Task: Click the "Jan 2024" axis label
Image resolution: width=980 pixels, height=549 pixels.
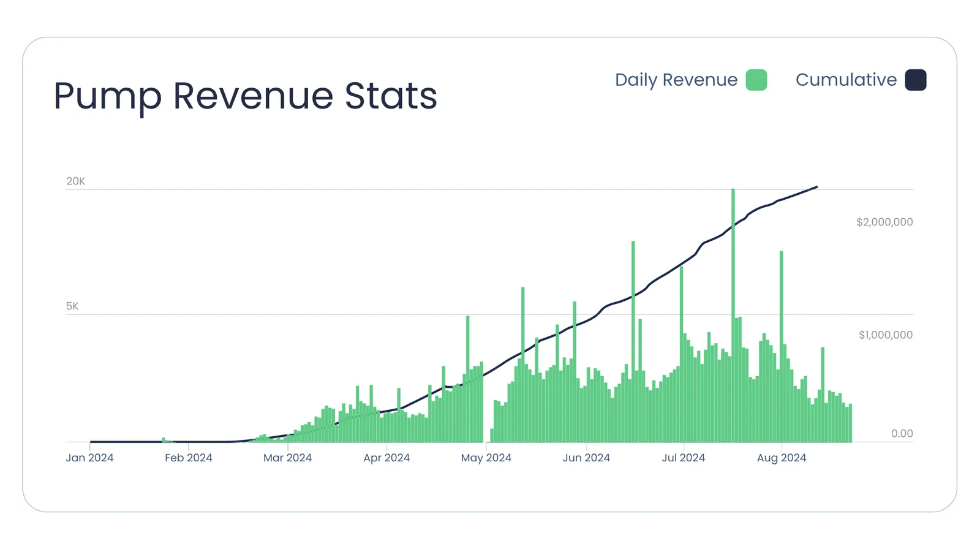Action: 89,458
